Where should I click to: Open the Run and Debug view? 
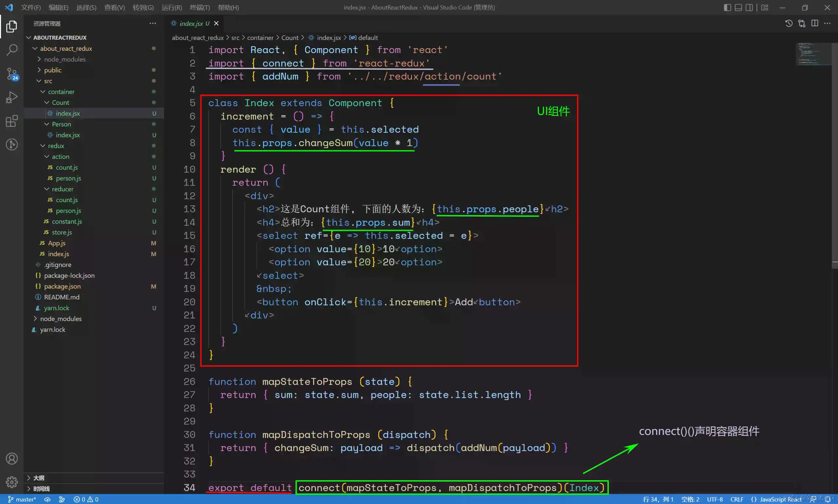(x=11, y=97)
